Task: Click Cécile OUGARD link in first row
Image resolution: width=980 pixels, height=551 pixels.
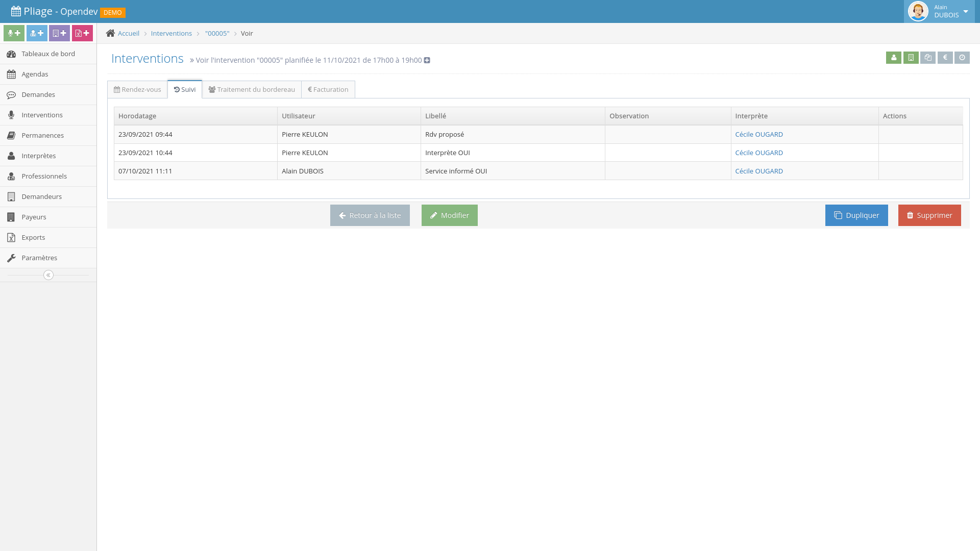Action: pos(758,134)
